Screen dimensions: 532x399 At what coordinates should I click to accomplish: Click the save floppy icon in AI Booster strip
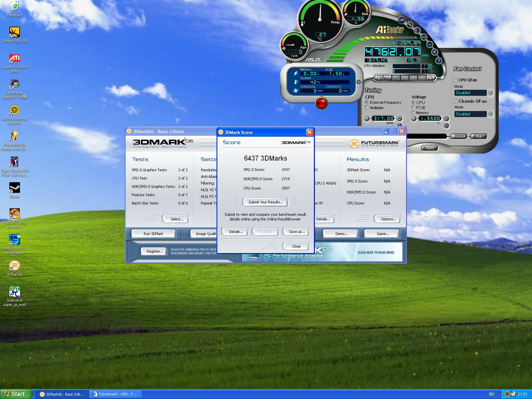430,78
